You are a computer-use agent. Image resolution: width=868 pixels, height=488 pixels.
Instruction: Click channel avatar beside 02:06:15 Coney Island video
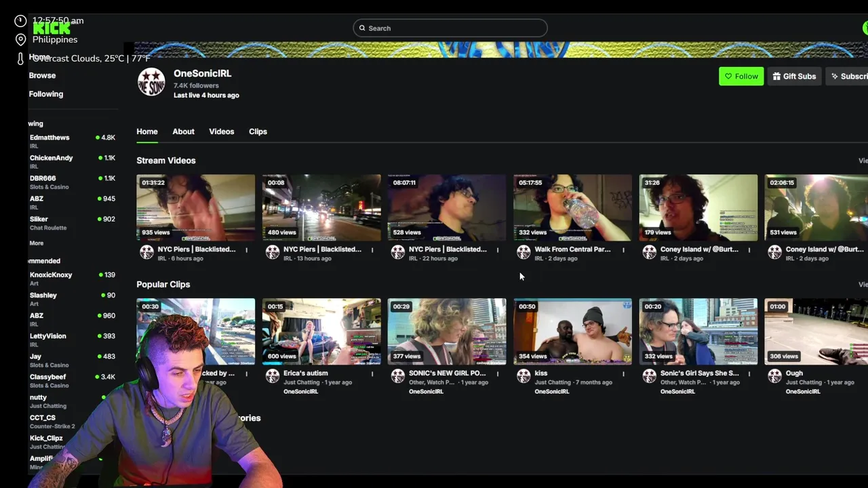click(775, 253)
